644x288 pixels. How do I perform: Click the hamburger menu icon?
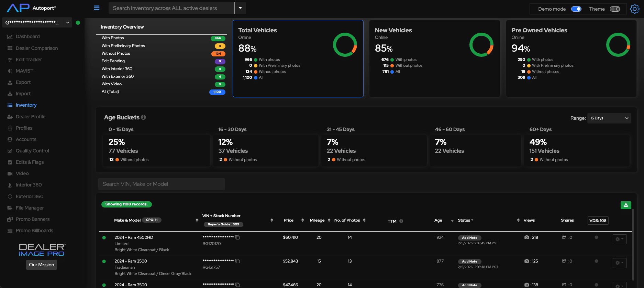pos(97,8)
